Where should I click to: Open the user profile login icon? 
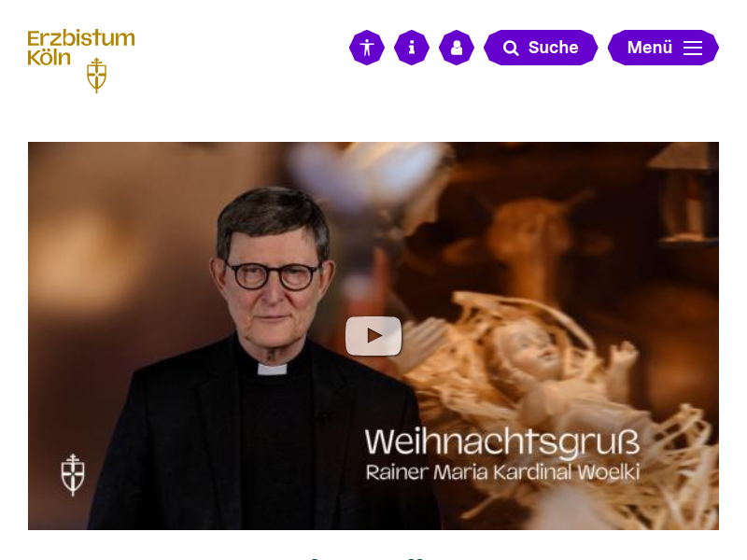[x=457, y=48]
